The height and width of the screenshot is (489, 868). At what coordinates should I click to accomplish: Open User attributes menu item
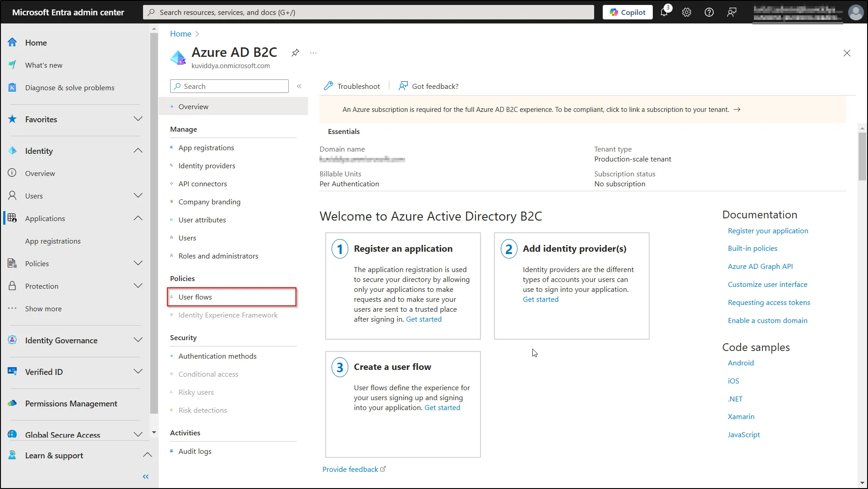point(202,220)
